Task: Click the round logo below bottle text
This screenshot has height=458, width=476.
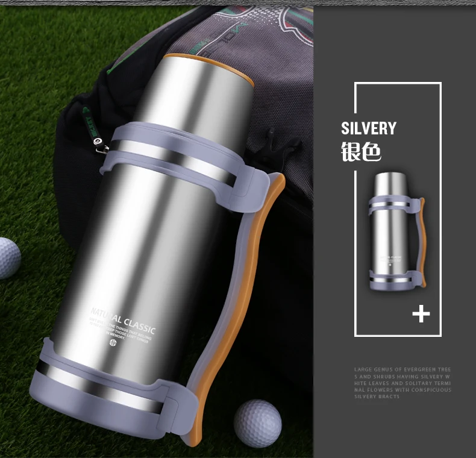Action: click(x=113, y=342)
